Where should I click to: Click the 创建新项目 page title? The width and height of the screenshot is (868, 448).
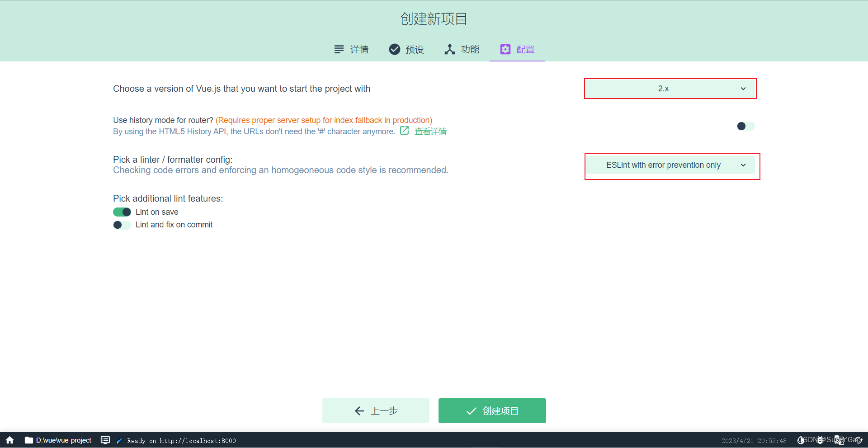pyautogui.click(x=434, y=19)
